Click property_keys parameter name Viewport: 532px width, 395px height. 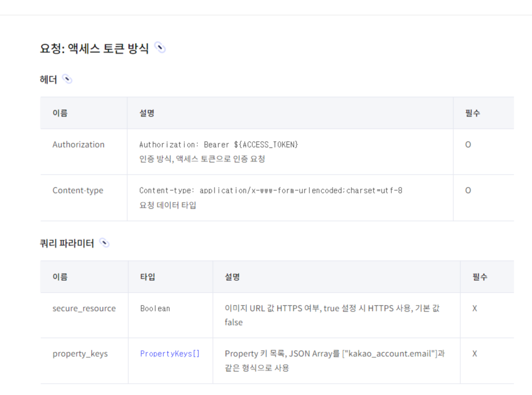point(80,354)
